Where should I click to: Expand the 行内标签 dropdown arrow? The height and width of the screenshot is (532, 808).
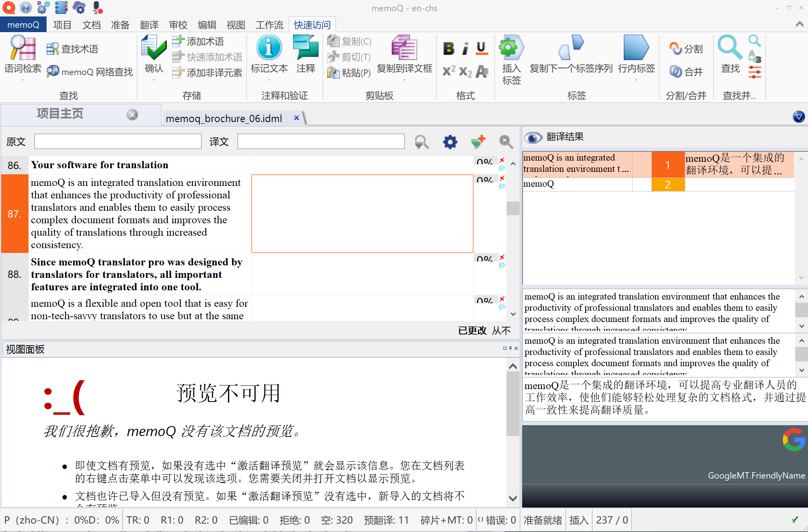click(x=636, y=80)
